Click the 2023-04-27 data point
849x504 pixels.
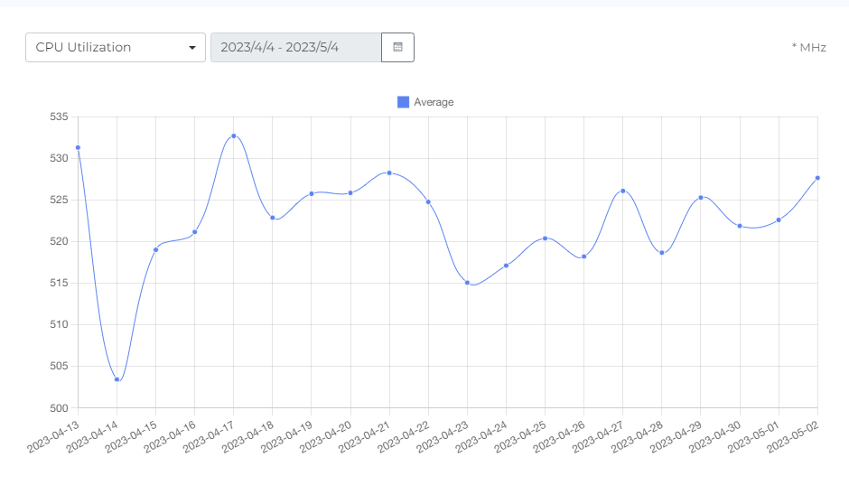point(623,191)
